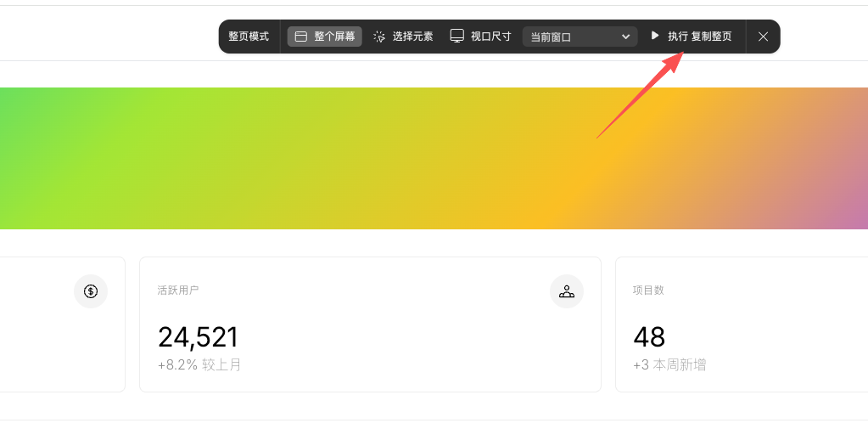
Task: Run the 执行 复制整页 button
Action: pos(692,36)
